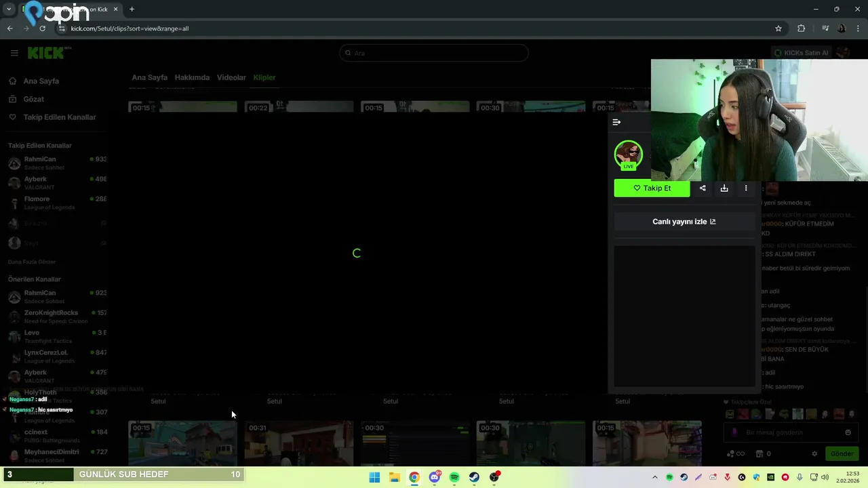Open chat settings gear icon
This screenshot has width=868, height=488.
814,454
